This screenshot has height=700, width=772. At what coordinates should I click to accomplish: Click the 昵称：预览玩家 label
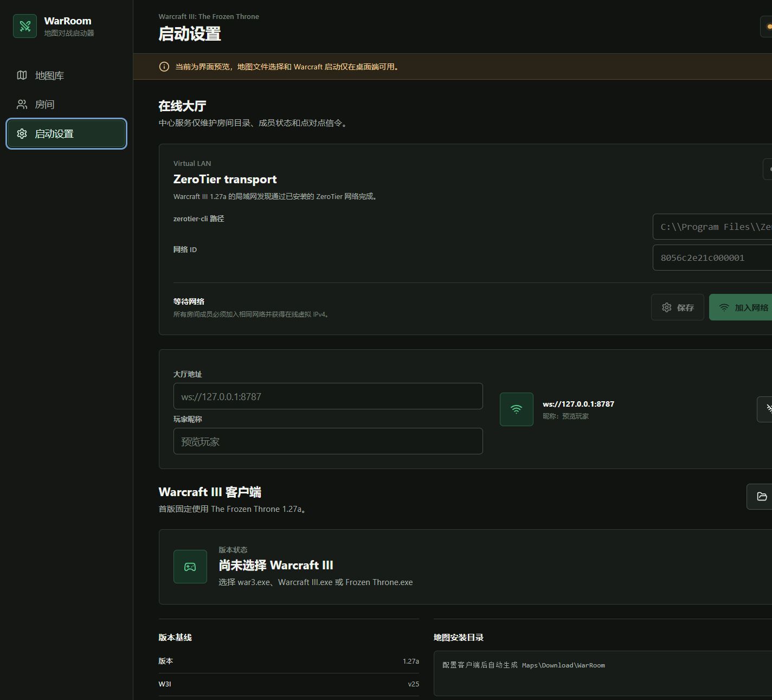565,416
